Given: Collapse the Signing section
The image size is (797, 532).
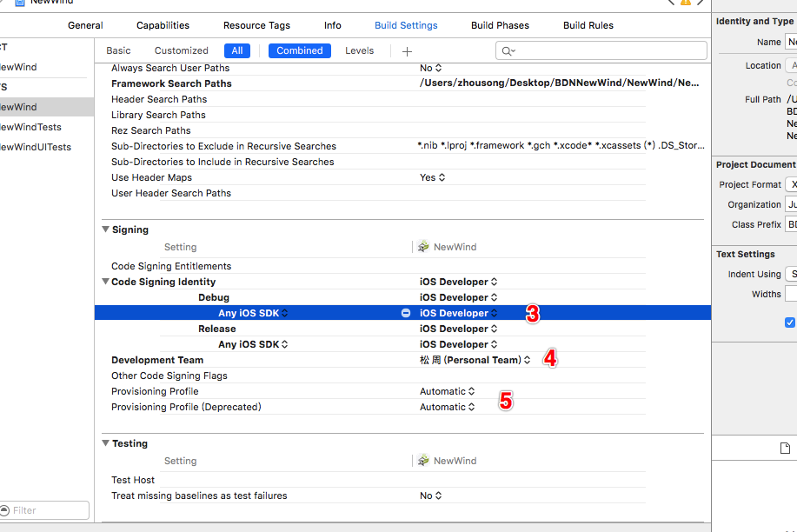Looking at the screenshot, I should [106, 229].
